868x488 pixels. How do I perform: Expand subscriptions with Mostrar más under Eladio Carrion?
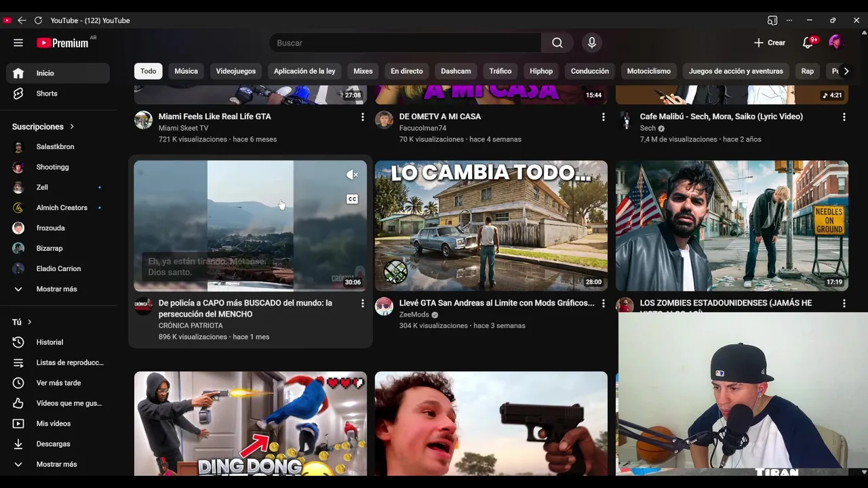58,289
